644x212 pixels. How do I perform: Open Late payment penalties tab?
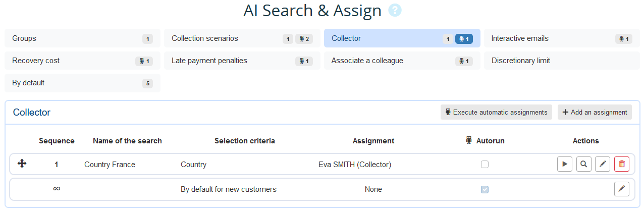pyautogui.click(x=242, y=61)
